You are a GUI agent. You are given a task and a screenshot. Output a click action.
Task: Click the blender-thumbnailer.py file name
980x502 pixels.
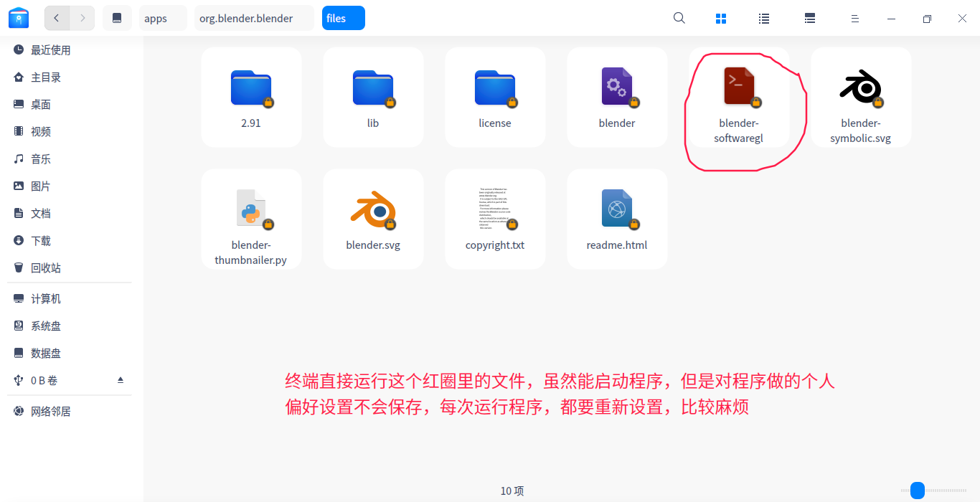coord(251,252)
